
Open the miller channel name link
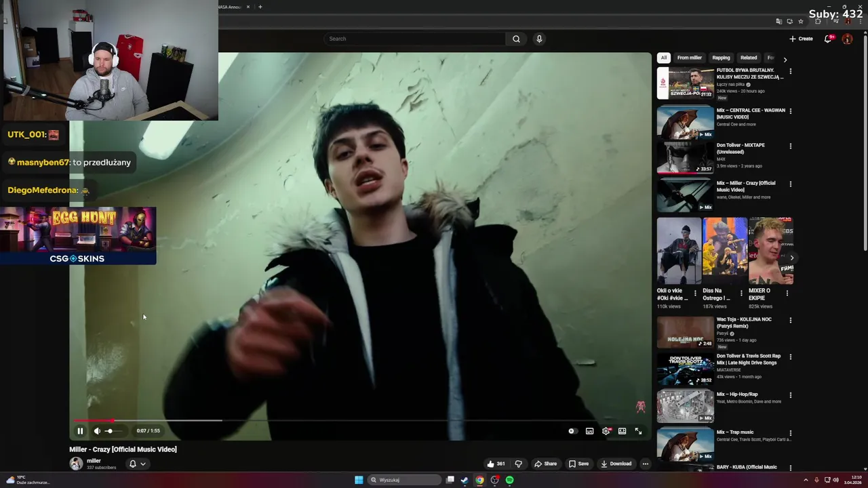click(94, 461)
